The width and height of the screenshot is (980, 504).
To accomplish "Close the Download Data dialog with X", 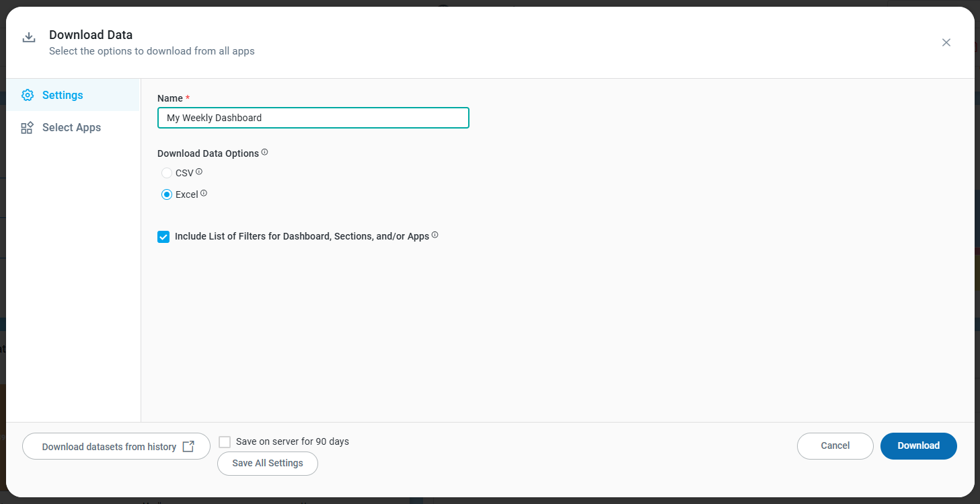I will point(946,42).
